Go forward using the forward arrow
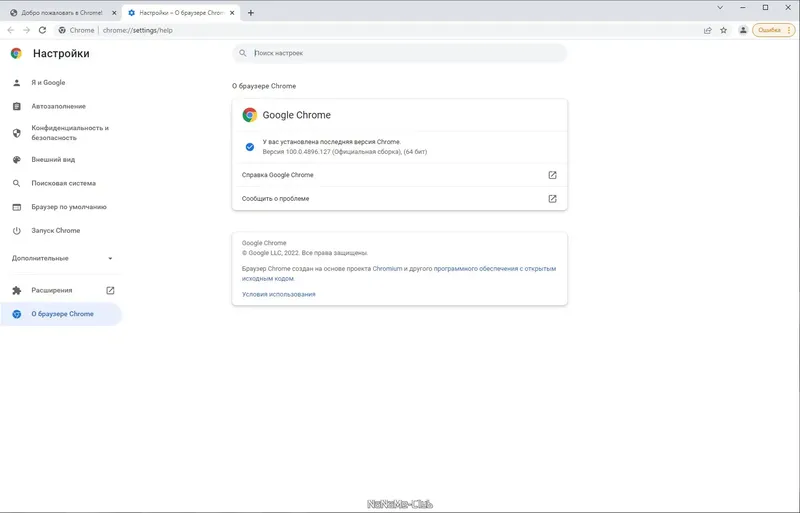 (27, 30)
